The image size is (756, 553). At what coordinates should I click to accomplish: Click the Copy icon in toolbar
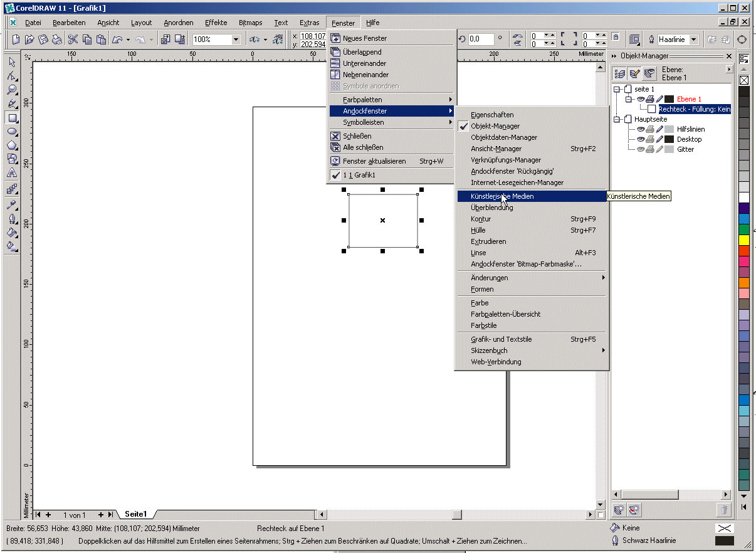[x=87, y=39]
